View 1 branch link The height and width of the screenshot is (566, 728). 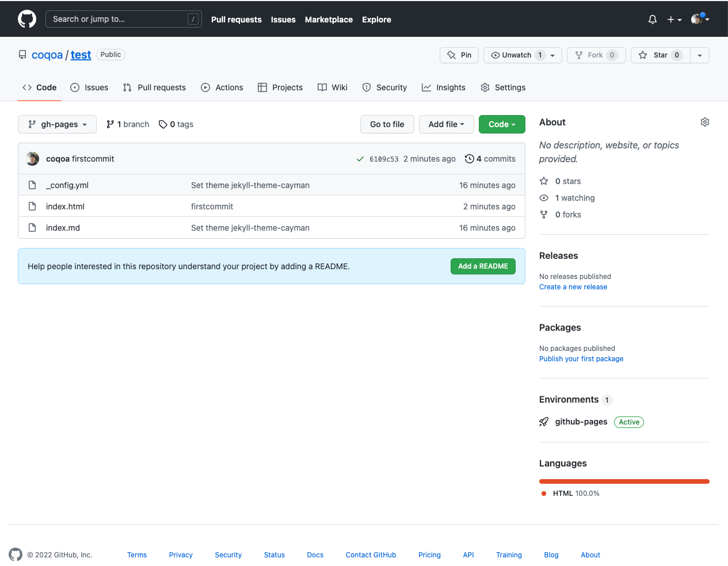[x=128, y=124]
